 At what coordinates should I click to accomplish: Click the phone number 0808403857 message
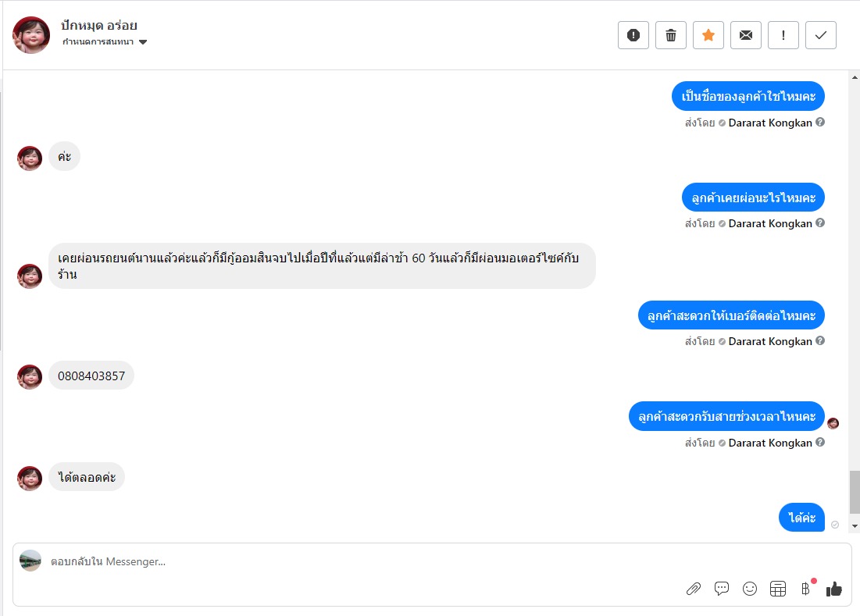91,376
